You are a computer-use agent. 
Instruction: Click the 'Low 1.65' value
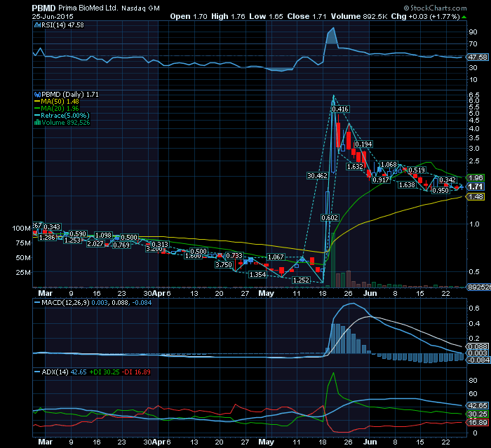point(266,17)
